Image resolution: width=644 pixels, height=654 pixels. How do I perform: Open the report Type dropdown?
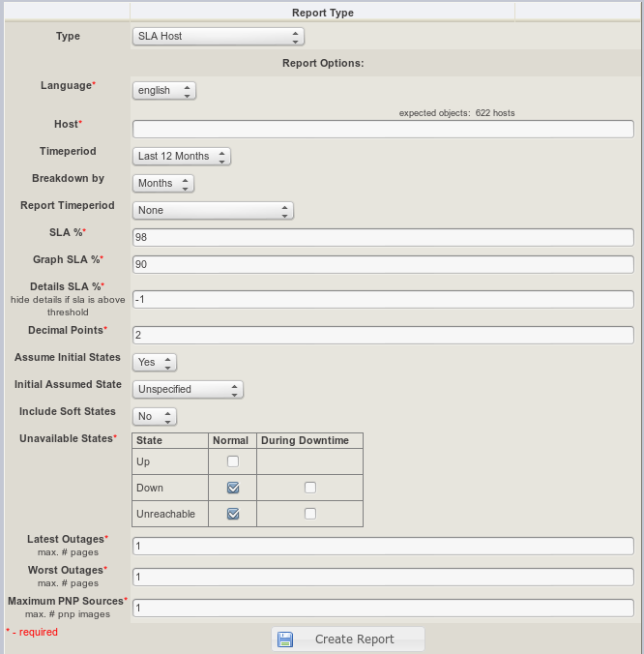coord(218,37)
